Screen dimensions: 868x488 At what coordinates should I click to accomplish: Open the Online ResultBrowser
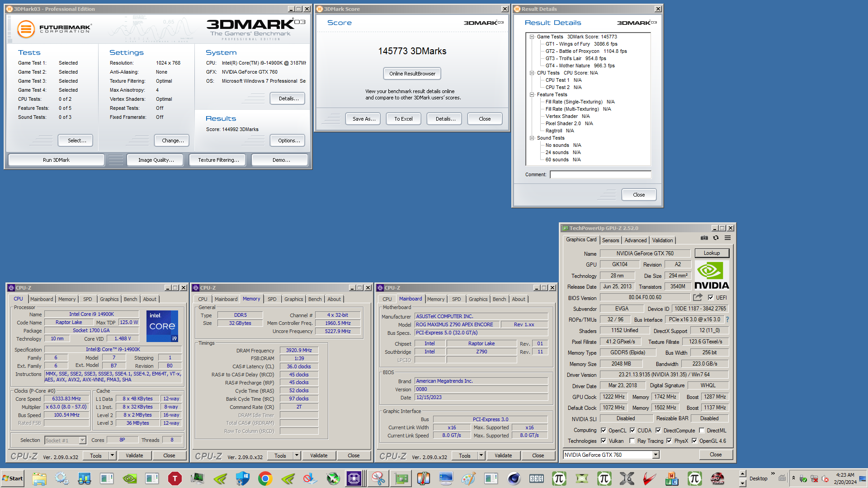[x=412, y=74]
